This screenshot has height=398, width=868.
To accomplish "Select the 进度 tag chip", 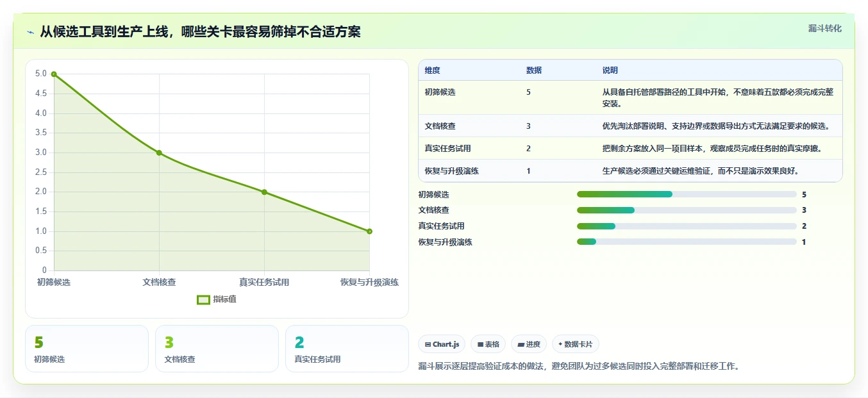I will pos(529,344).
